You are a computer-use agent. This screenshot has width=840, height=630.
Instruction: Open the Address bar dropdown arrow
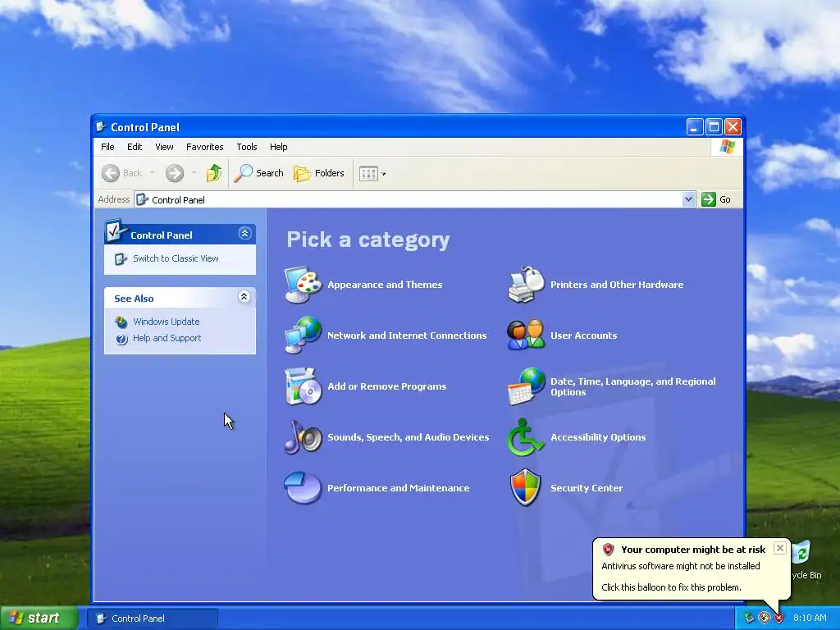(x=688, y=200)
